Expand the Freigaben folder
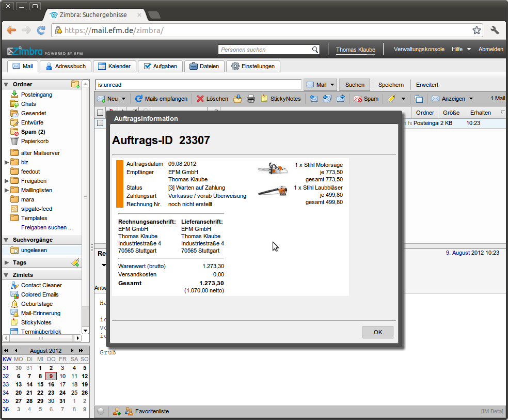 pyautogui.click(x=6, y=181)
